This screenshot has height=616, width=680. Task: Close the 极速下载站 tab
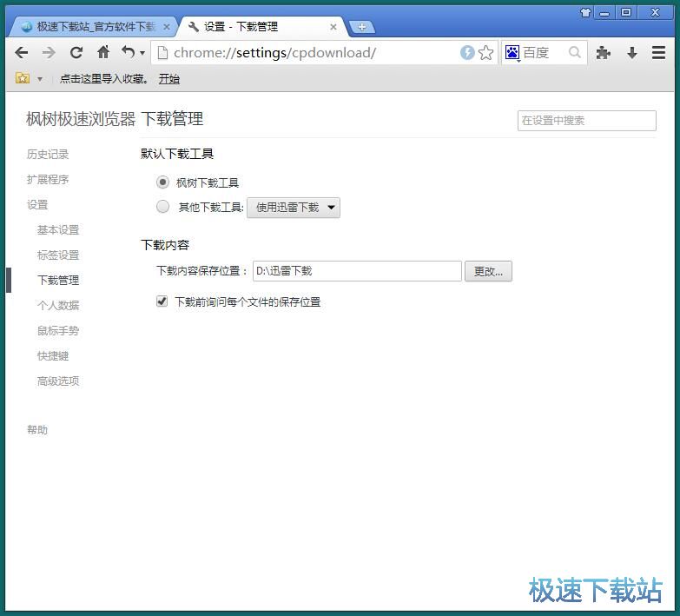click(167, 27)
